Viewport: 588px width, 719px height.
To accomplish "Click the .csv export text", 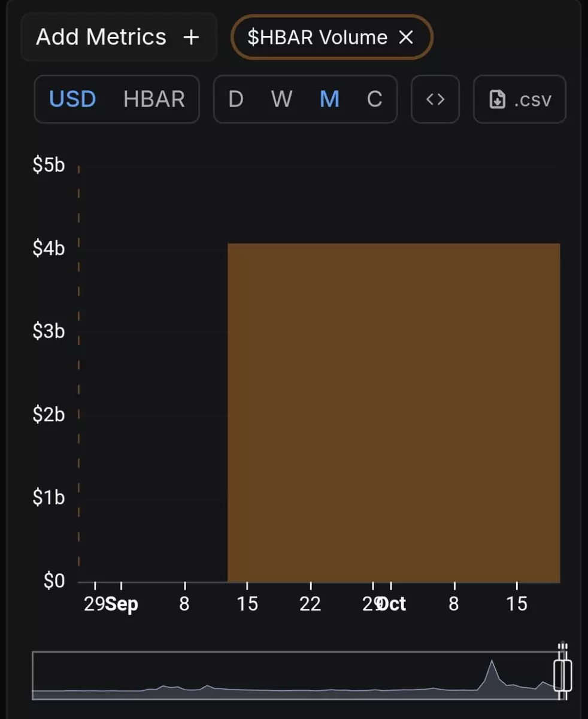I will tap(532, 99).
